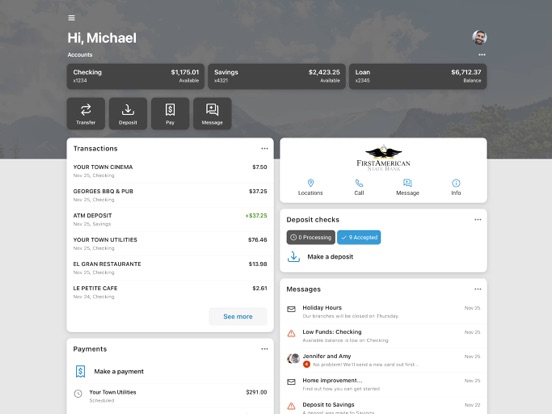Click First American State Bank logo
The width and height of the screenshot is (552, 414).
[x=383, y=157]
